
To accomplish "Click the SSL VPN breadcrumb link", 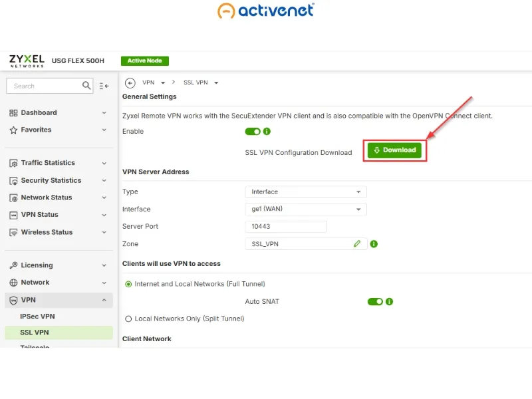I will 196,82.
